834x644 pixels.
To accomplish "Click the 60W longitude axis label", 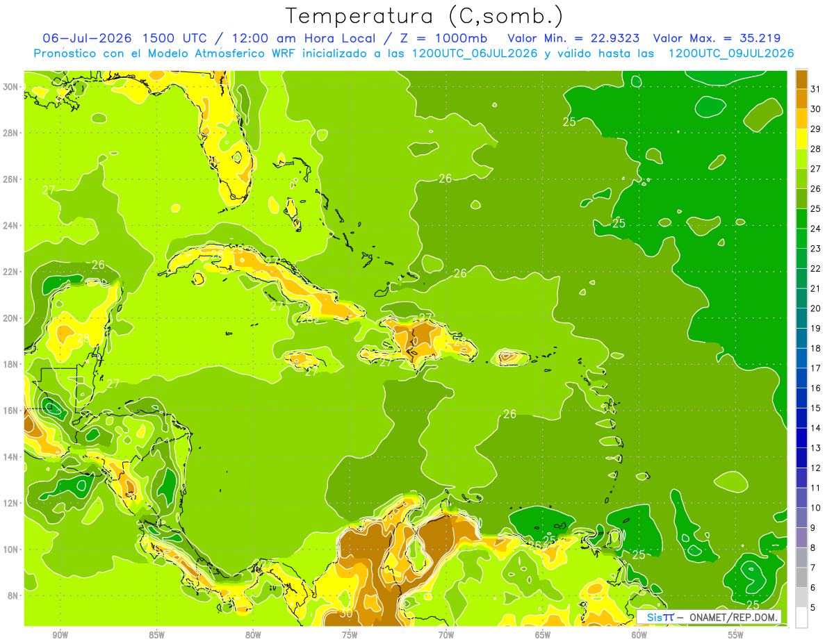I will click(x=639, y=635).
